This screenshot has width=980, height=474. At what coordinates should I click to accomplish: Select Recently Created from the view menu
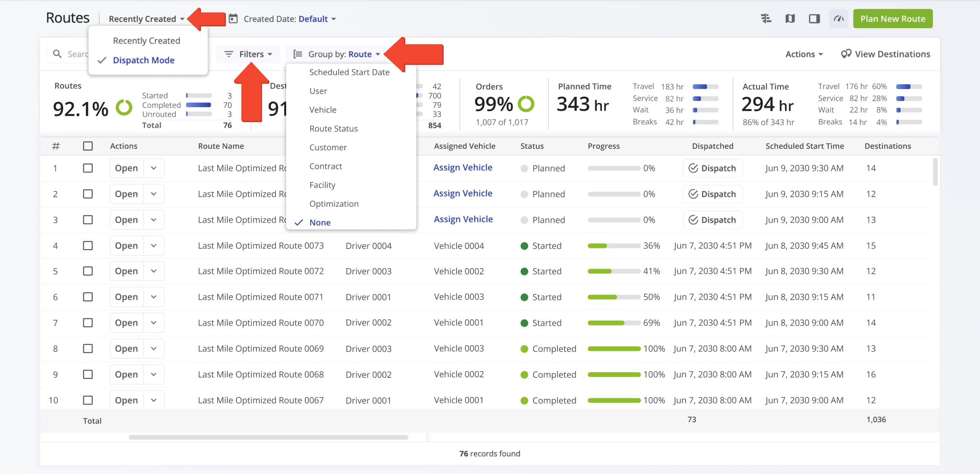pos(146,41)
